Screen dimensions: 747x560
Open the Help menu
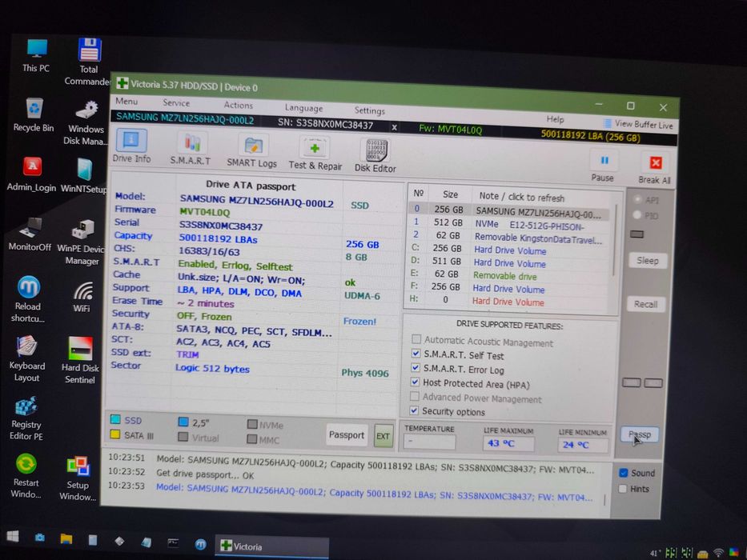coord(555,119)
